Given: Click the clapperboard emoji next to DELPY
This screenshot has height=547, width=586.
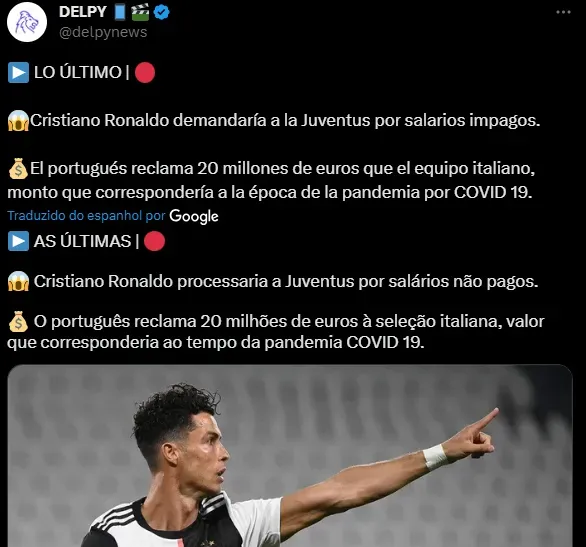Looking at the screenshot, I should pos(140,12).
